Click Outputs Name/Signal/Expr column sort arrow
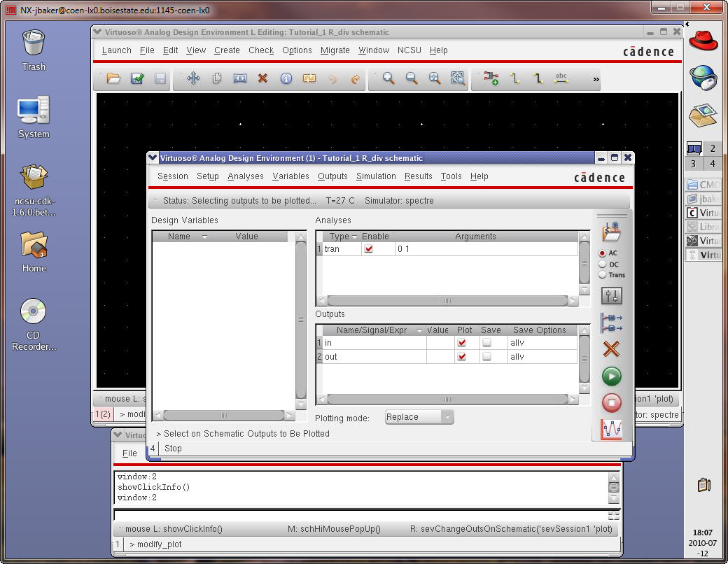This screenshot has height=564, width=728. (419, 330)
